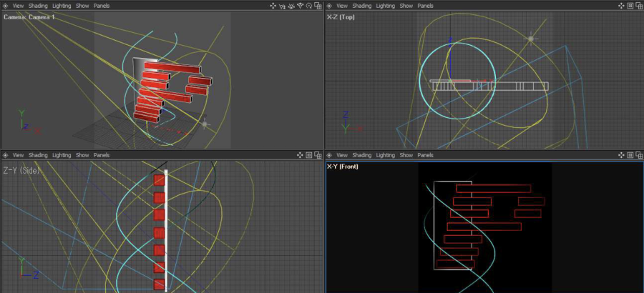Click the diamond handle icon of the Front viewport
The height and width of the screenshot is (293, 644).
pos(330,155)
